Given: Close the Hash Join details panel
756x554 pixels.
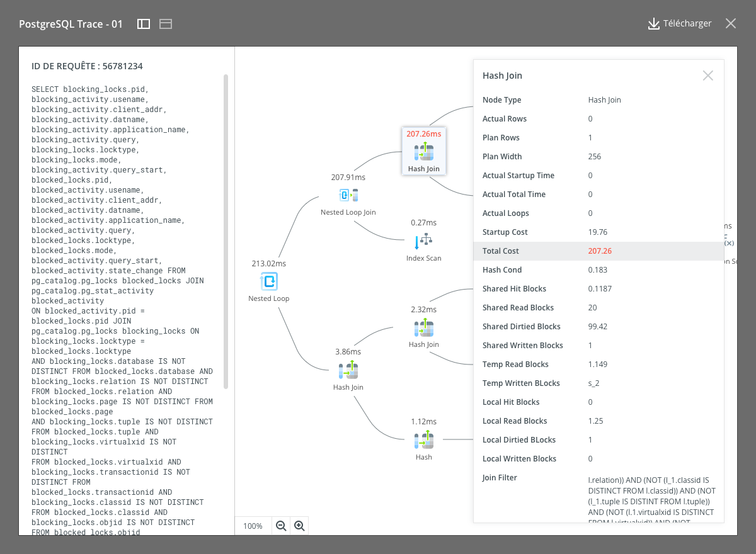Looking at the screenshot, I should (707, 76).
